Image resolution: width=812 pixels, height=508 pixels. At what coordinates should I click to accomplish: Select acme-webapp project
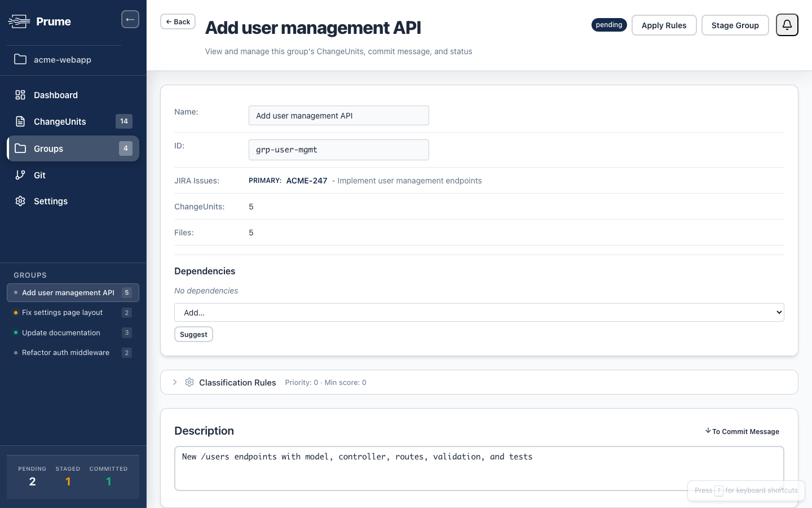click(x=73, y=59)
